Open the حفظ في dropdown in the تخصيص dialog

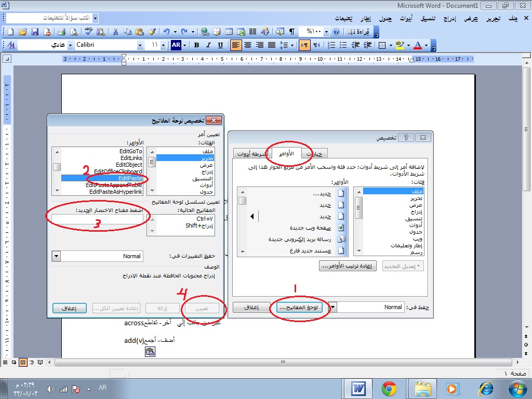point(333,307)
